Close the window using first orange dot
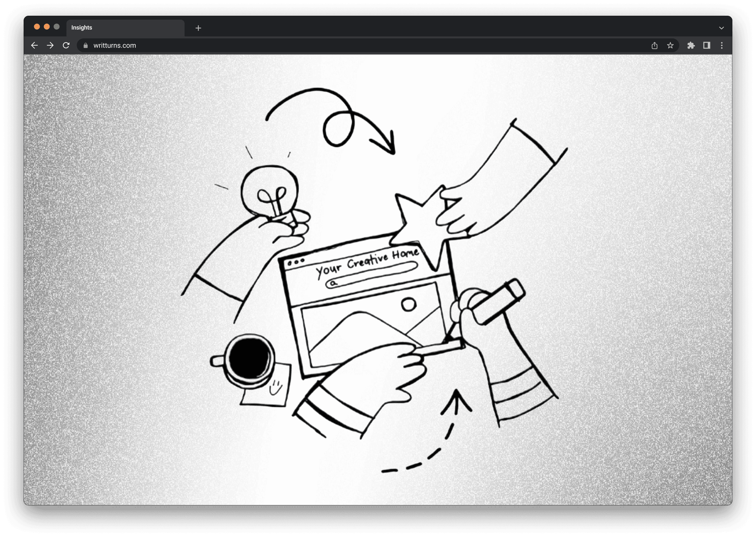 (37, 27)
